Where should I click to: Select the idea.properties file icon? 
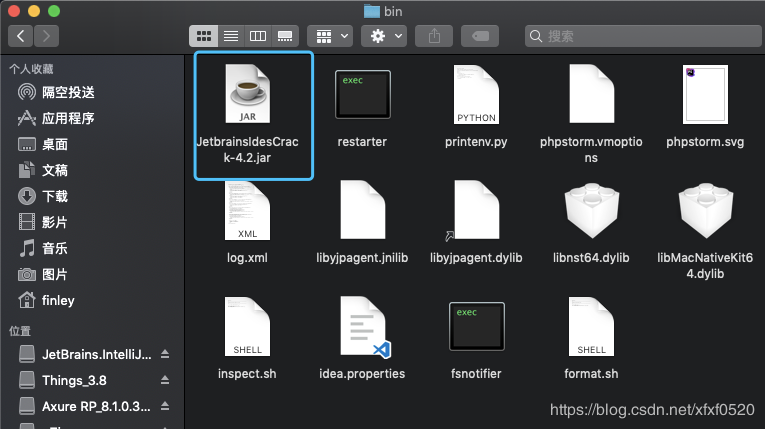tap(365, 327)
